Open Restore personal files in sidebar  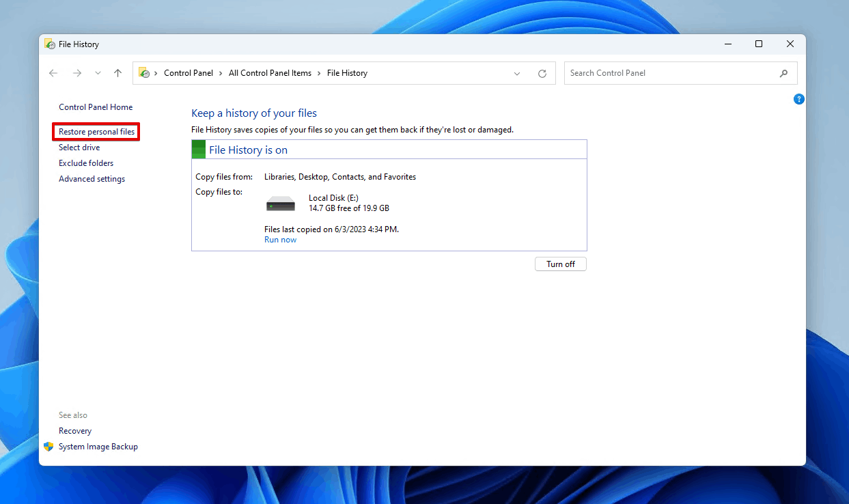(96, 131)
